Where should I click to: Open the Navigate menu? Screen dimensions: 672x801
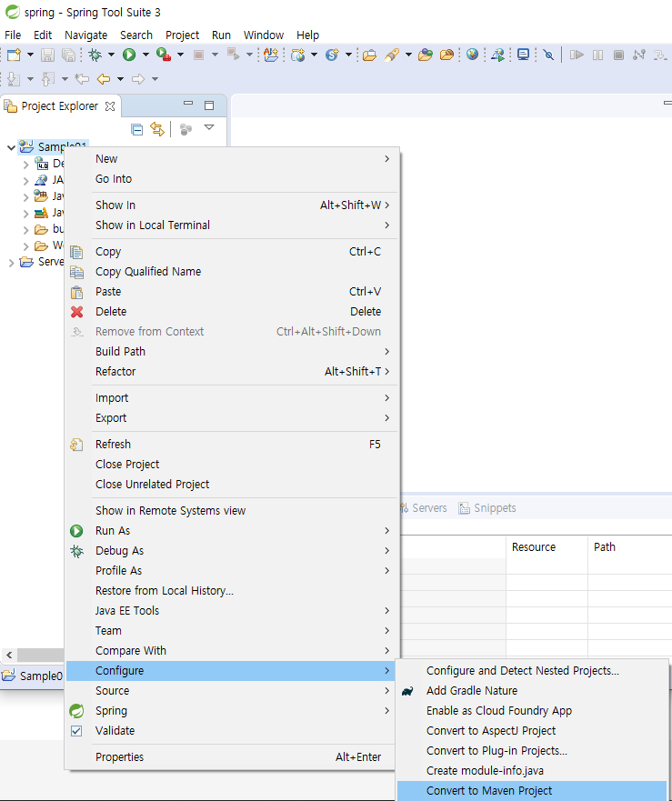85,35
